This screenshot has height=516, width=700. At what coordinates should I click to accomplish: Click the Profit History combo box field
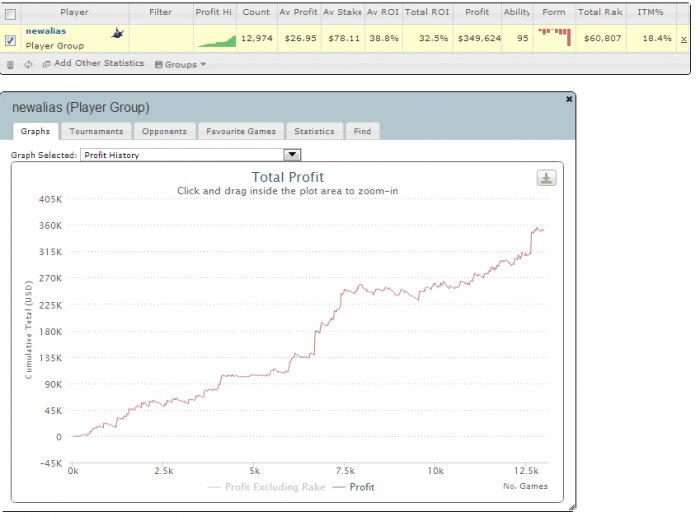pos(191,155)
